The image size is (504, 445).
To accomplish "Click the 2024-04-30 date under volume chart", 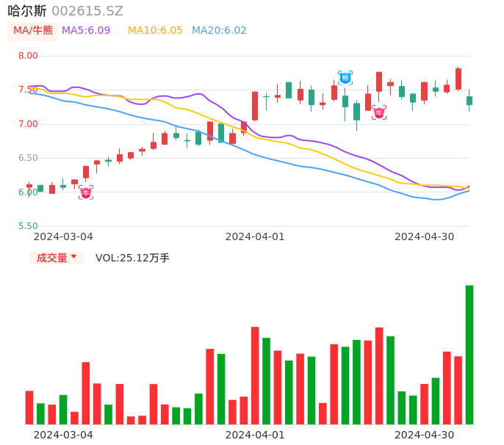I will pos(425,435).
